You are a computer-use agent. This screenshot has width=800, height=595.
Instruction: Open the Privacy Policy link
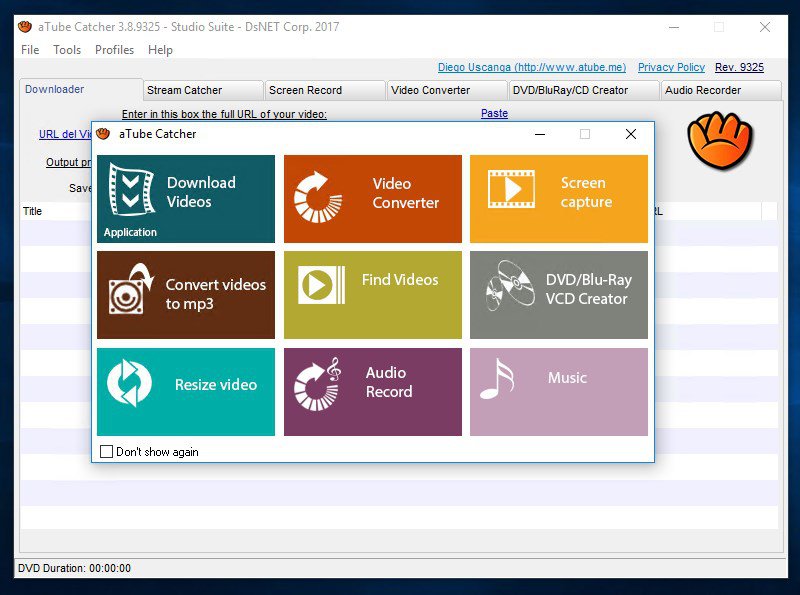(671, 67)
